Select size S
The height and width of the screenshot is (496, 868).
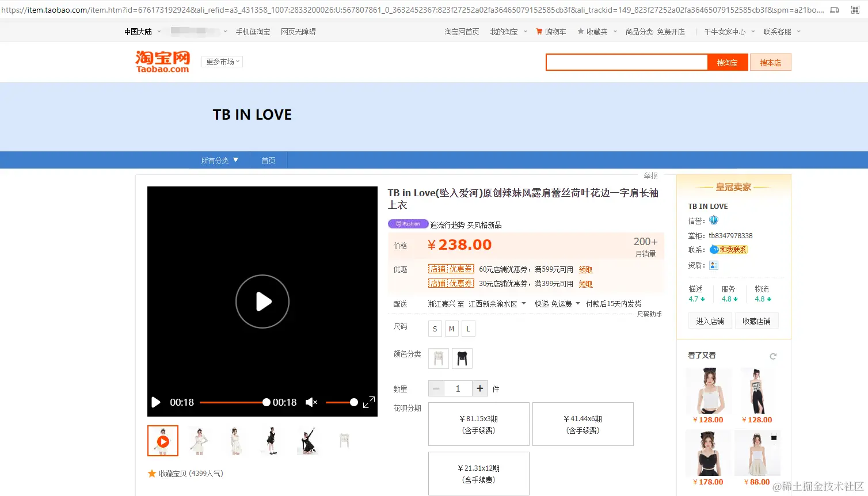point(435,329)
